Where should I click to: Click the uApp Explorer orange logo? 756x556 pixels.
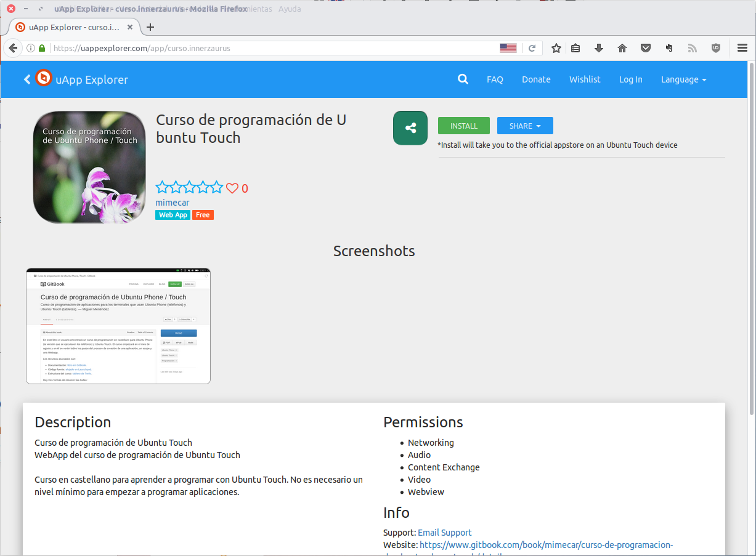(x=44, y=78)
